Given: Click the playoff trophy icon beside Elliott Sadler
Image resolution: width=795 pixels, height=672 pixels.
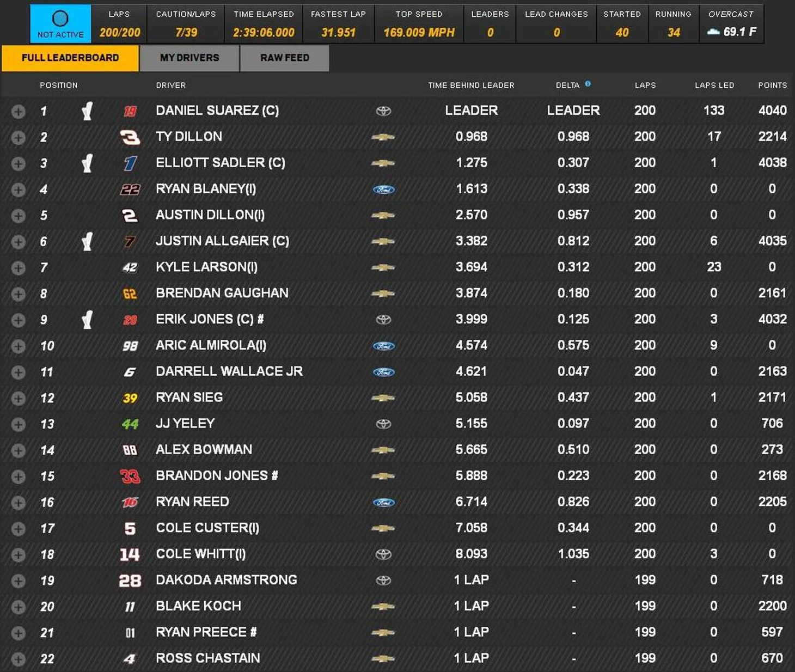Looking at the screenshot, I should click(87, 163).
